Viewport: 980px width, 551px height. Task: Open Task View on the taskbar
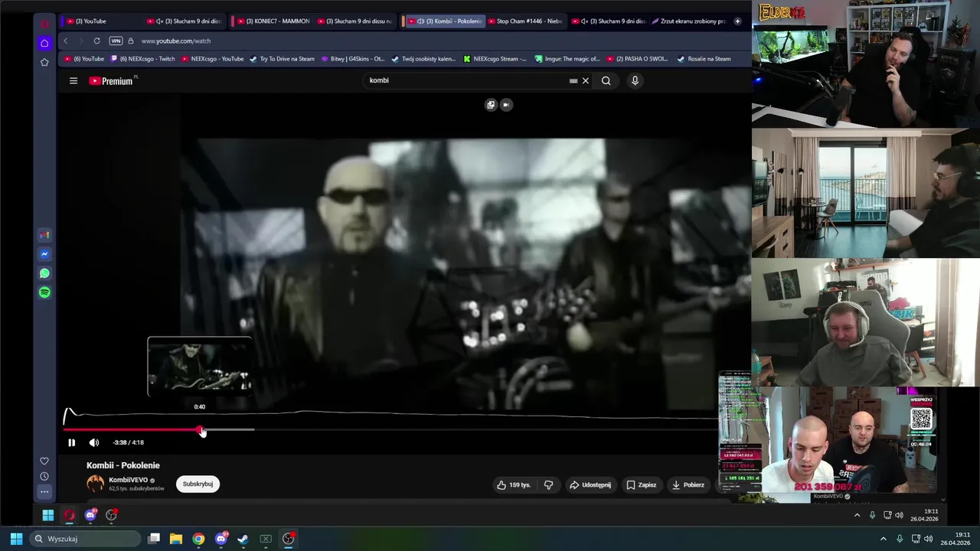(154, 539)
